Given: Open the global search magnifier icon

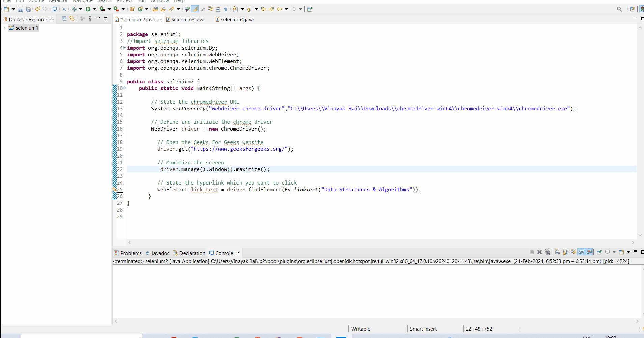Looking at the screenshot, I should (619, 9).
